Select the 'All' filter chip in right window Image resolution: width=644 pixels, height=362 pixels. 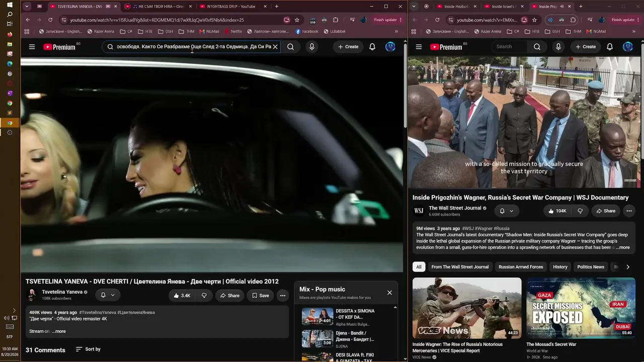(x=419, y=267)
